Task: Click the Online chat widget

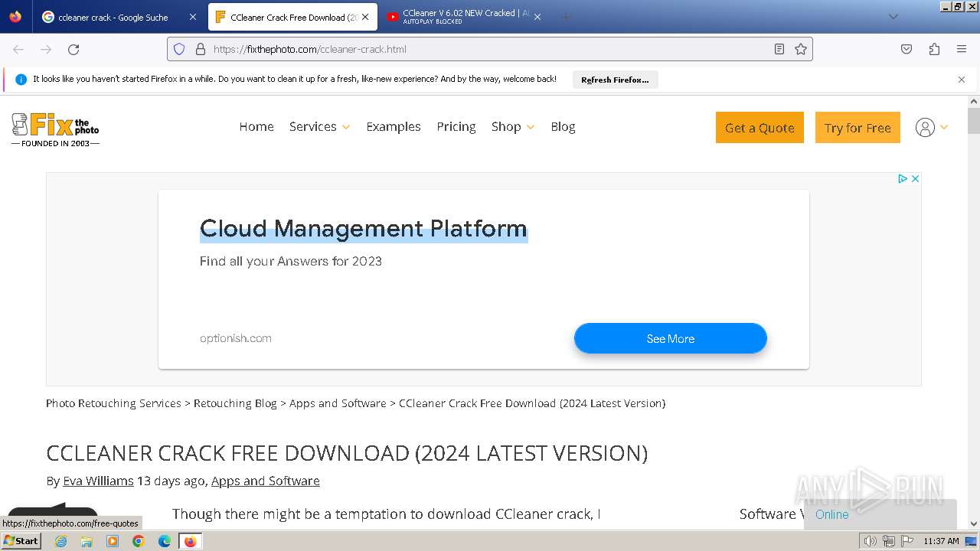Action: click(880, 514)
